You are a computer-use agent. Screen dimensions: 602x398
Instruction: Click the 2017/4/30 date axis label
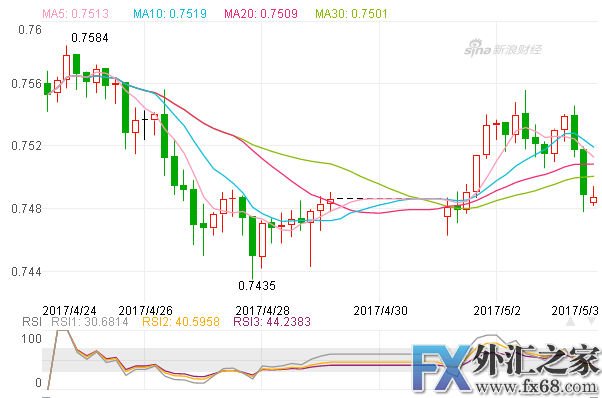point(380,310)
